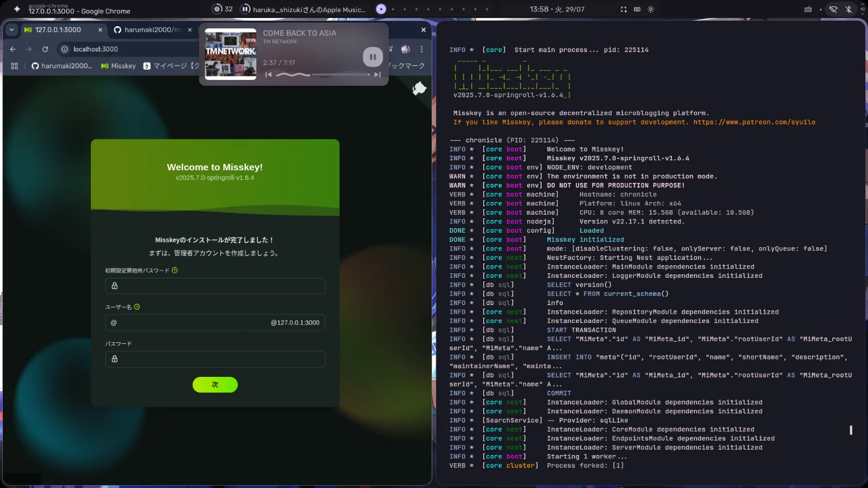
Task: Open the Patreon donation link in the terminal
Action: (x=755, y=122)
